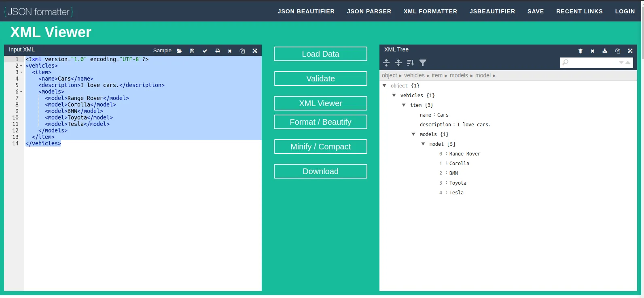Download the XML Tree output via download icon
Image resolution: width=644 pixels, height=298 pixels.
coord(605,51)
